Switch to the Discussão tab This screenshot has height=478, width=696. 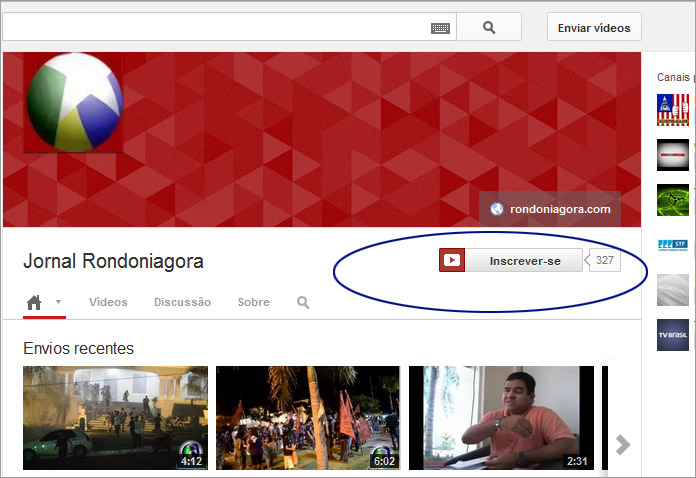[x=182, y=302]
